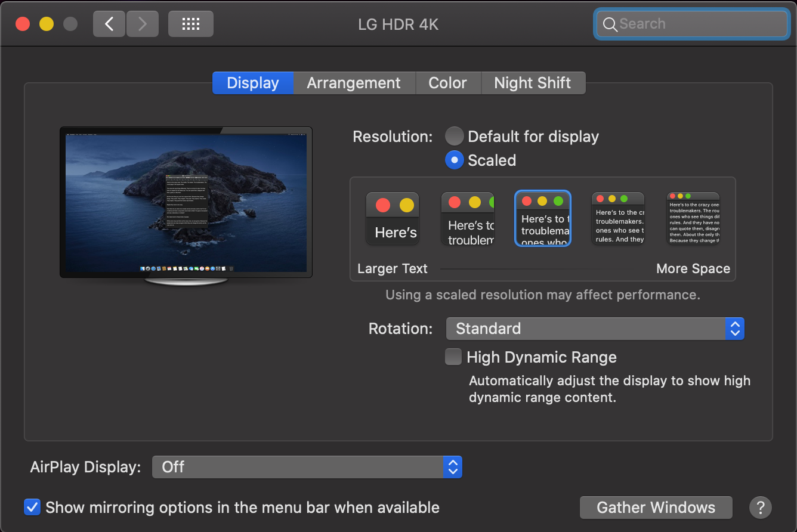Uncheck Show mirroring options in menu bar
The image size is (797, 532).
32,508
